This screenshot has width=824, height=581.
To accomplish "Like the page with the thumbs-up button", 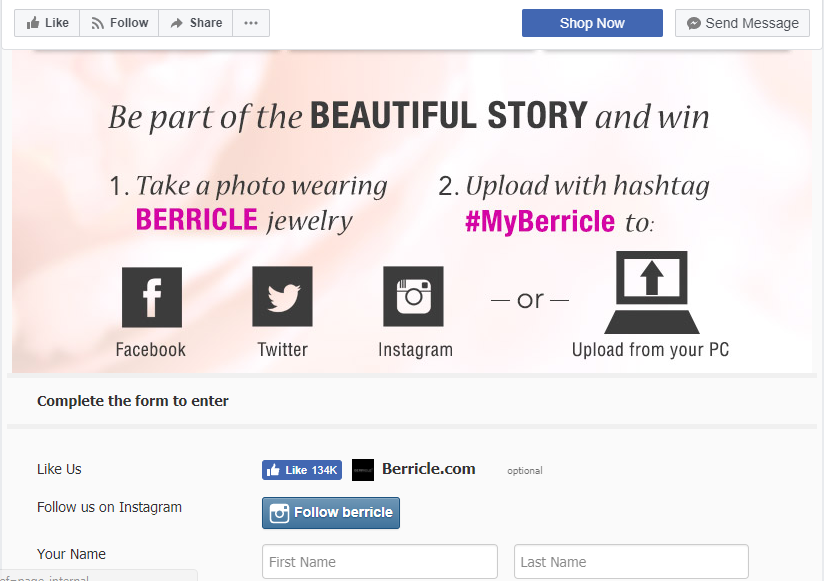I will coord(47,23).
